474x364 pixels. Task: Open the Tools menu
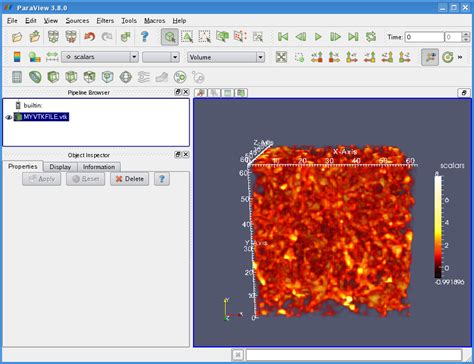click(x=129, y=21)
